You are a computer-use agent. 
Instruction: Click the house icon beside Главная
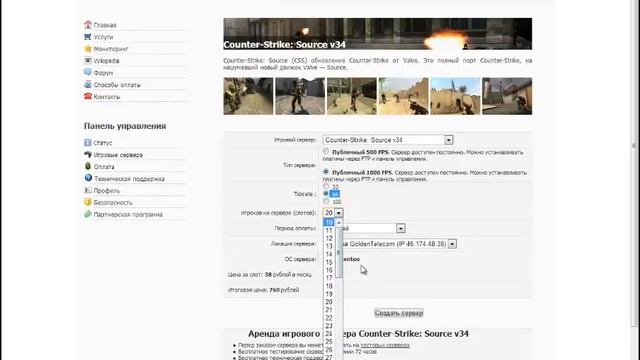[x=88, y=25]
